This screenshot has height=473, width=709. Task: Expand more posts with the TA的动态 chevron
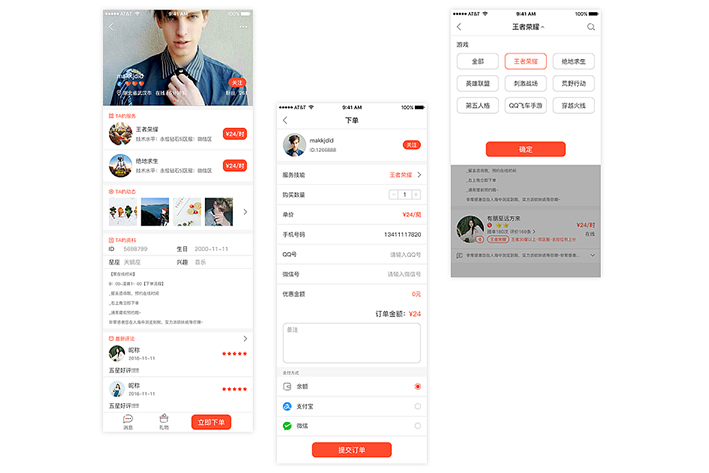(245, 212)
